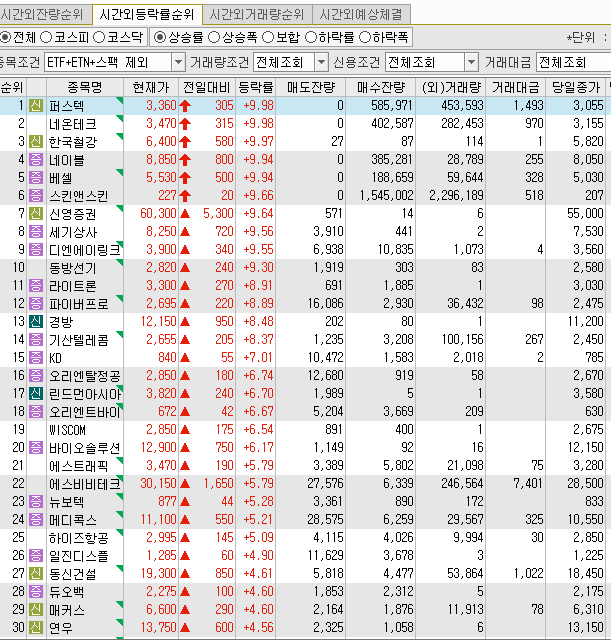Click the 증 badge on 일진디스플 row

(x=36, y=556)
